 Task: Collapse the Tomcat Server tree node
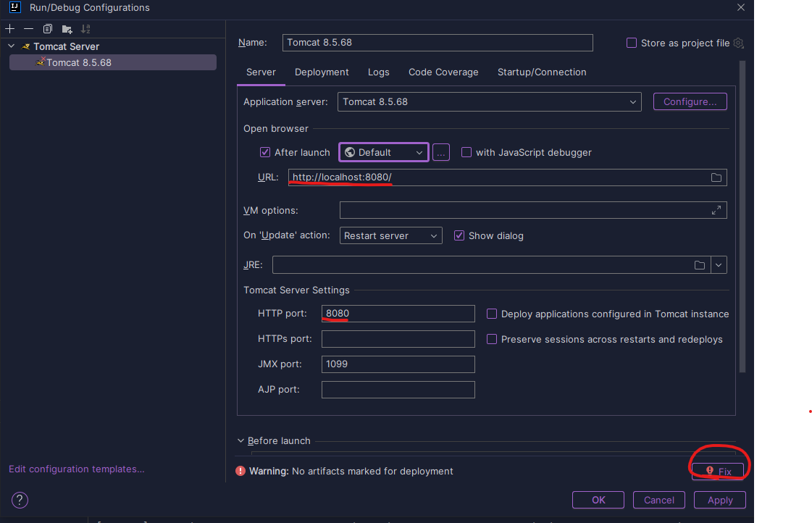[x=12, y=46]
